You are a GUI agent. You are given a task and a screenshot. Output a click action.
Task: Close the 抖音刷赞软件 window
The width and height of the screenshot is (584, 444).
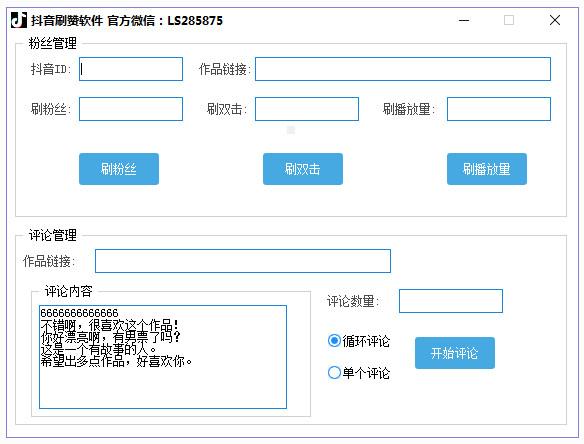[555, 20]
